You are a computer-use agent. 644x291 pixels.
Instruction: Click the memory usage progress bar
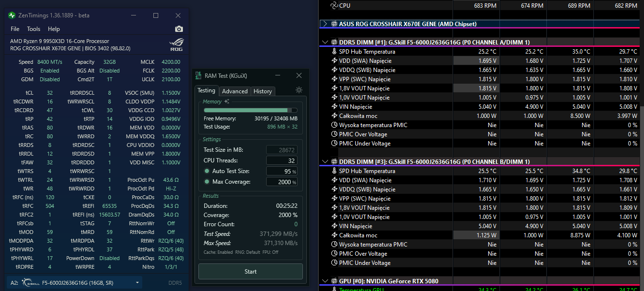(250, 110)
